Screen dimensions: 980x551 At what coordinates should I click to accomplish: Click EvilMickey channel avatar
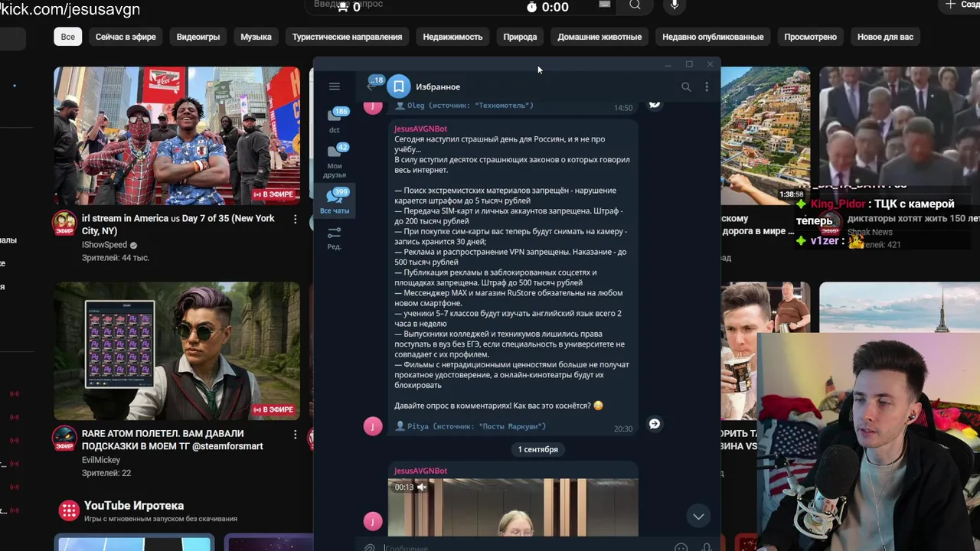point(64,439)
